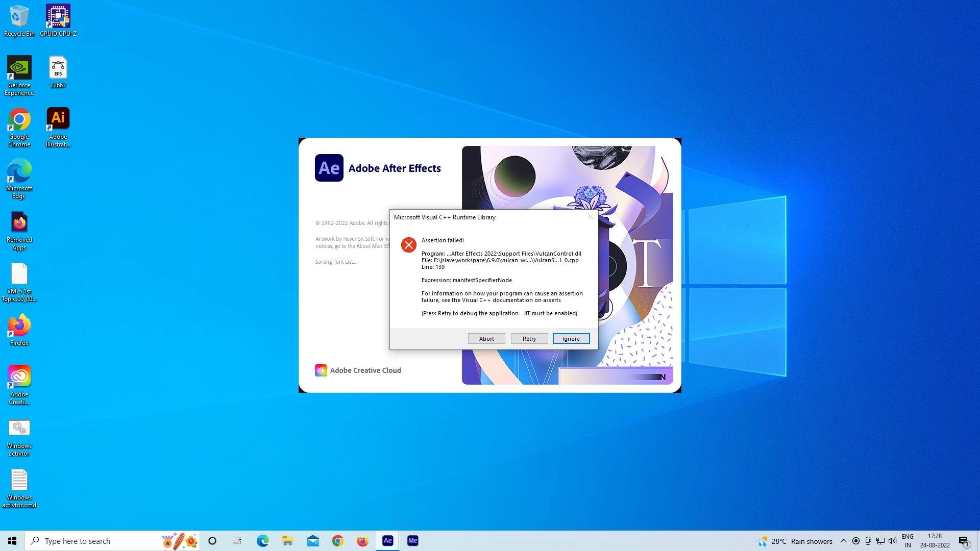Select the Adobe Illustrator desktop shortcut
980x551 pixels.
tap(58, 127)
